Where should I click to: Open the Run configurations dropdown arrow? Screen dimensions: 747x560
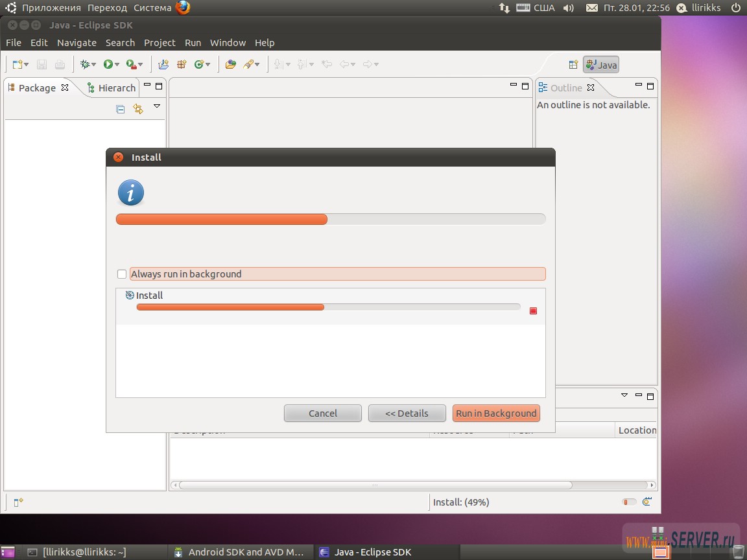pyautogui.click(x=117, y=65)
